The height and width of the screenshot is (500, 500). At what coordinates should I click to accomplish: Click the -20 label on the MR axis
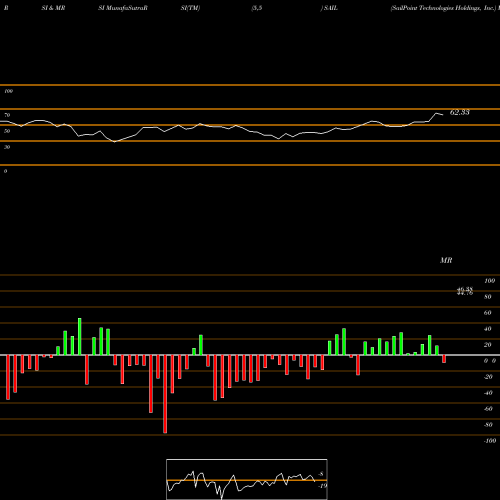pos(488,377)
